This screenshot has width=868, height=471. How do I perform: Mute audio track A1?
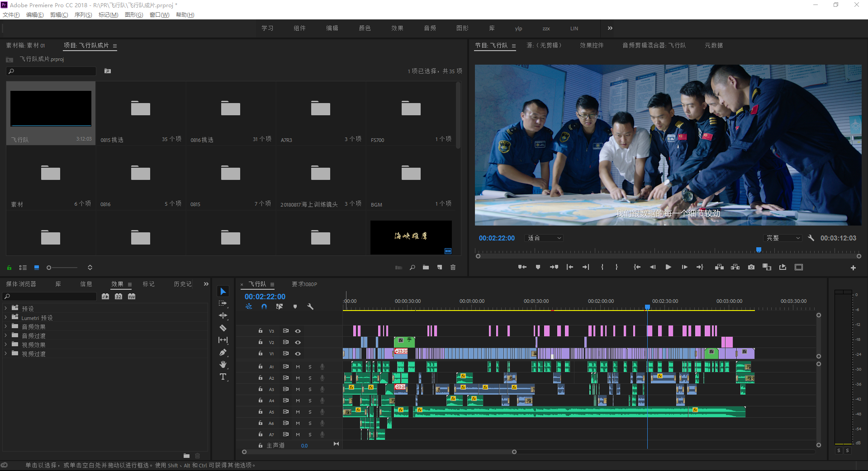pos(298,367)
